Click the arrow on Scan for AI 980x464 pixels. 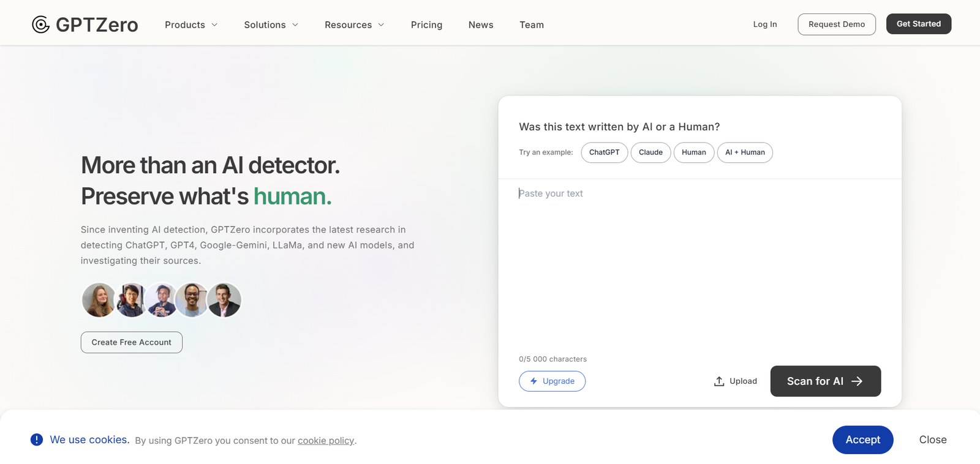[857, 381]
